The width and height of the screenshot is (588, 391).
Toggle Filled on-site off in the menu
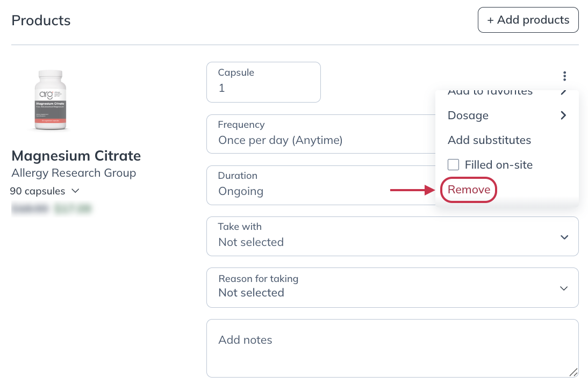(x=453, y=164)
